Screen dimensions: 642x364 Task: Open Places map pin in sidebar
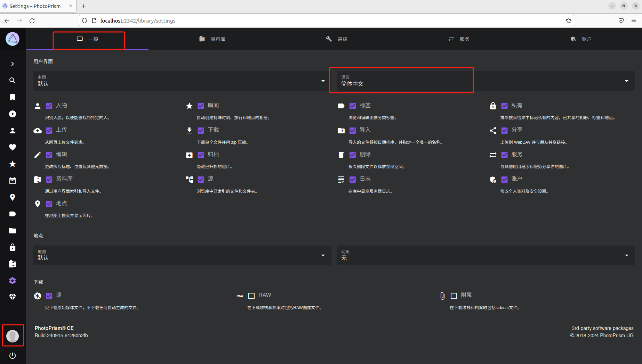point(13,197)
